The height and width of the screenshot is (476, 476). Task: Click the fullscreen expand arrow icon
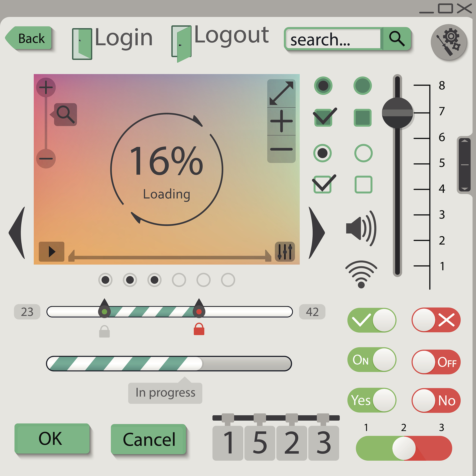281,93
